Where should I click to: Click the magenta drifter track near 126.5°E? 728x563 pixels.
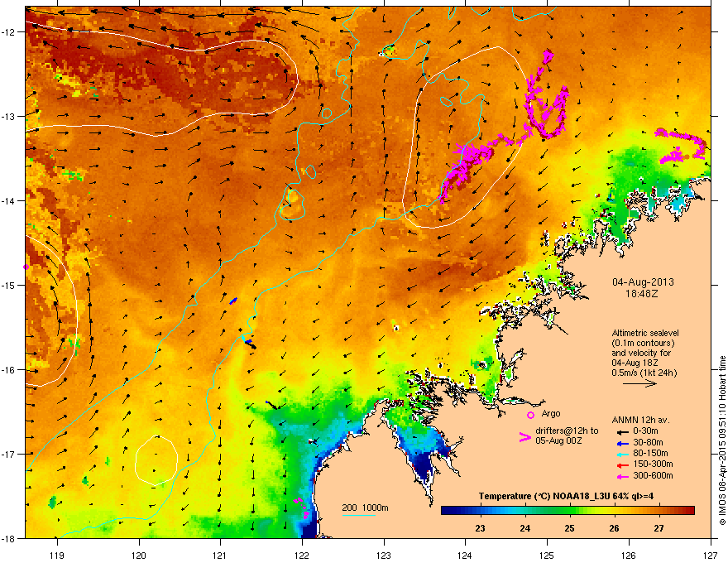682,147
